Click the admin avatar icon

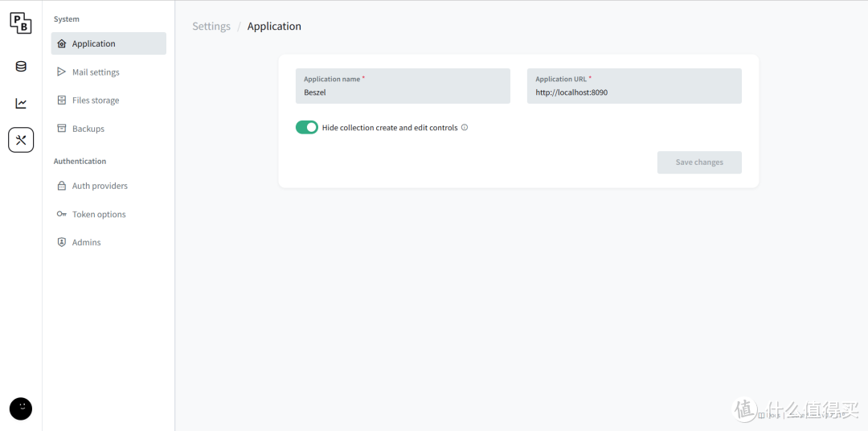pyautogui.click(x=21, y=408)
